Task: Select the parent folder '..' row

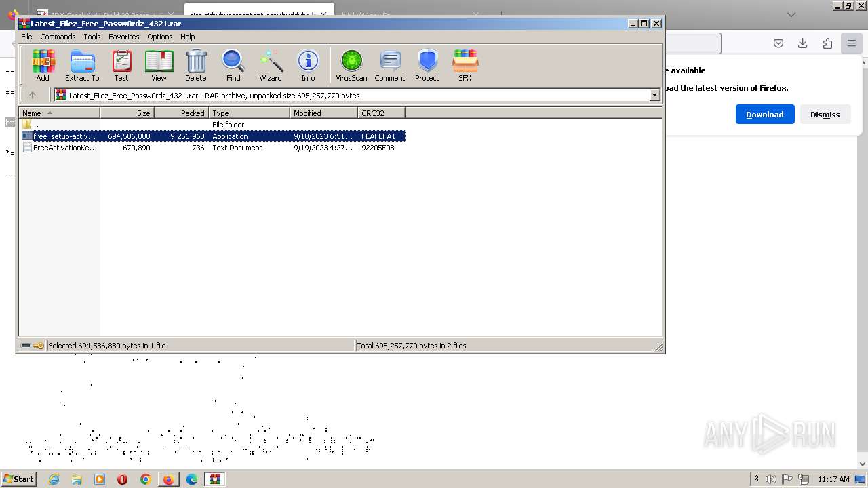Action: click(x=212, y=125)
